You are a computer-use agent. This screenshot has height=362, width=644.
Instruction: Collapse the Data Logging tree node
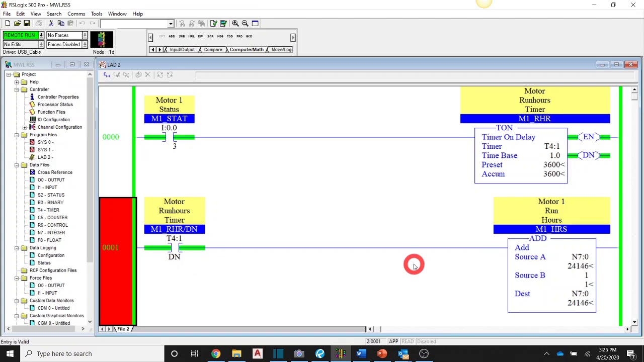tap(17, 248)
